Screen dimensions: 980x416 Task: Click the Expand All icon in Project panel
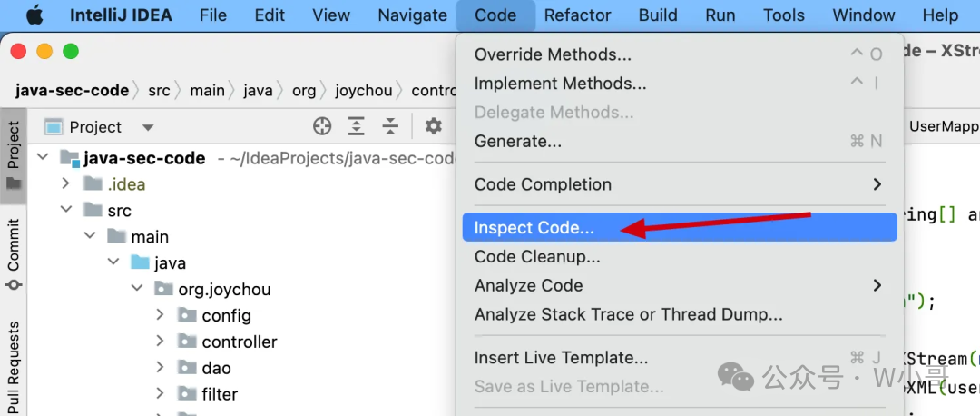pyautogui.click(x=357, y=126)
